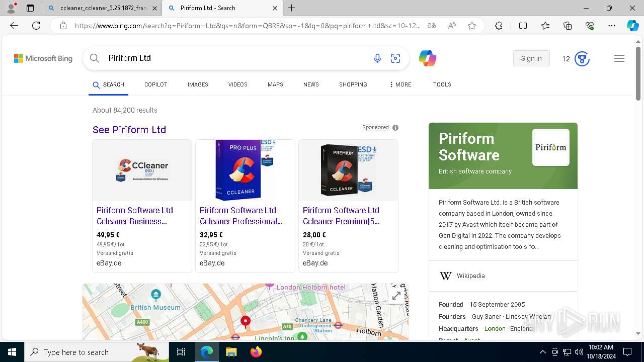644x362 pixels.
Task: Open File Explorer from taskbar
Action: [x=231, y=352]
